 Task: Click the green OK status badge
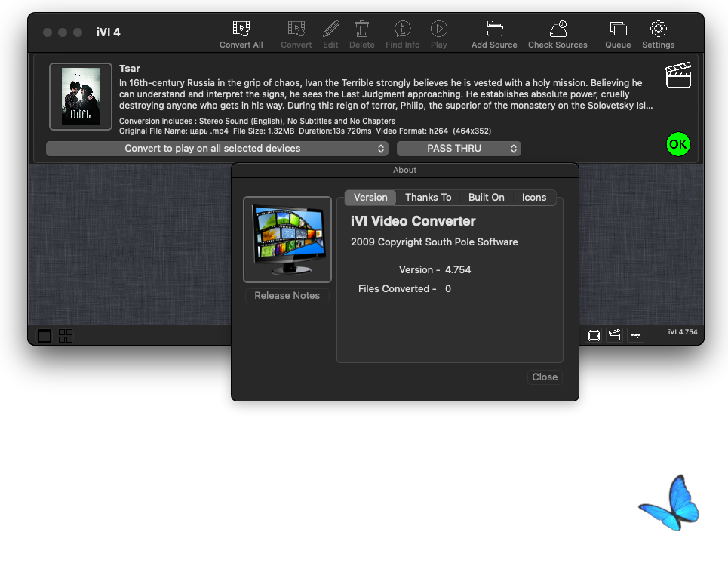coord(678,144)
